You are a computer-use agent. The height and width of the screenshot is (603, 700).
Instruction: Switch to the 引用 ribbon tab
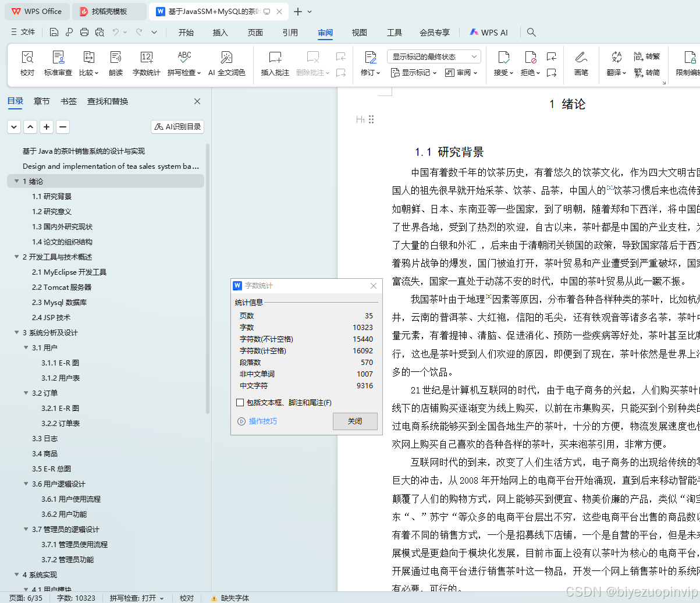[x=290, y=33]
